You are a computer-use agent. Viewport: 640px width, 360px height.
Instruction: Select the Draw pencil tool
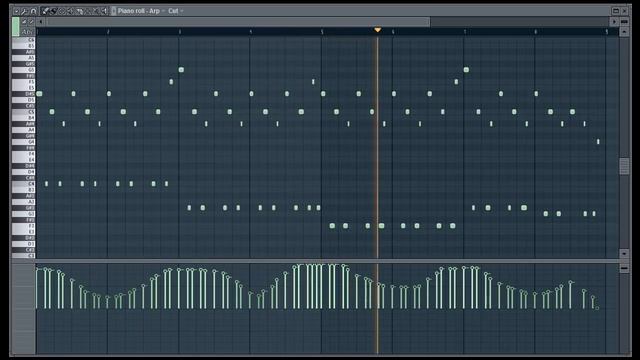point(45,11)
